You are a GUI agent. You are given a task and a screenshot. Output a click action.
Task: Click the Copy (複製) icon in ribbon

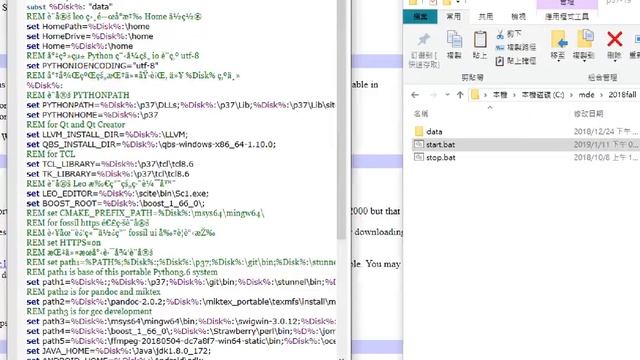point(454,40)
